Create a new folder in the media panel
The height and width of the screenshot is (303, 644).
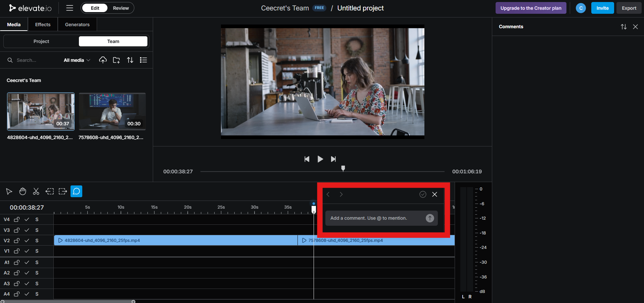pos(116,60)
